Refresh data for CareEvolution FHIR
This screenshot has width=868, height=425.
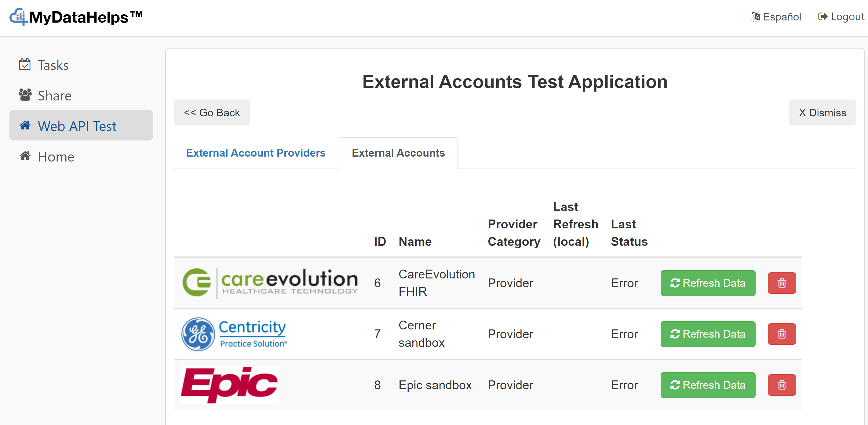click(x=707, y=283)
